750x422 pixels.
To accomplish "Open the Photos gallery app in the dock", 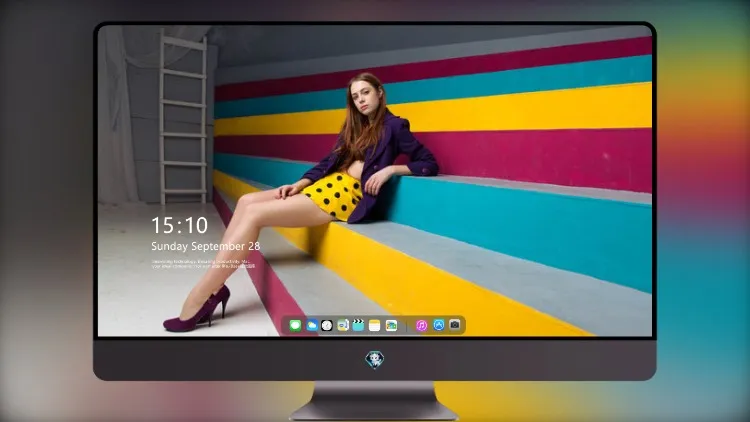I will click(391, 326).
